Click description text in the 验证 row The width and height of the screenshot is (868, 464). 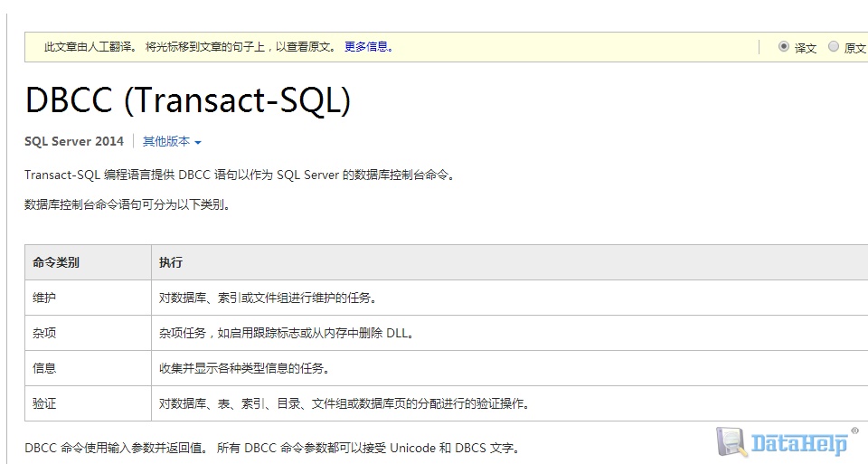tap(344, 403)
